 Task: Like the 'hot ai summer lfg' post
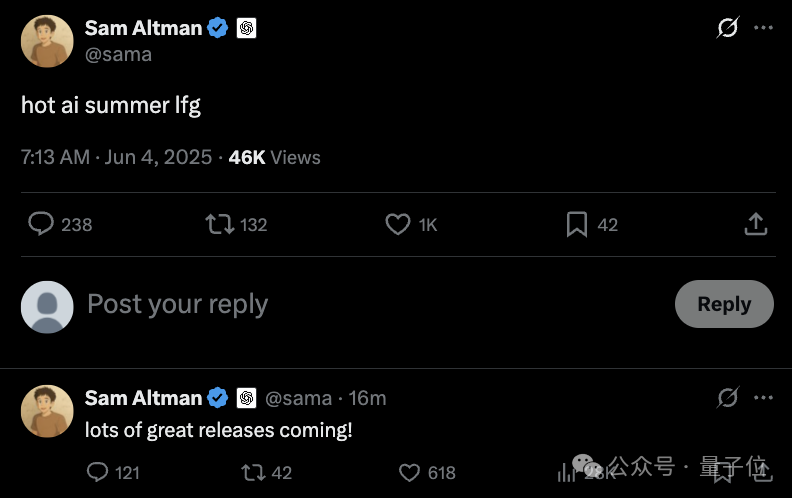pos(398,224)
